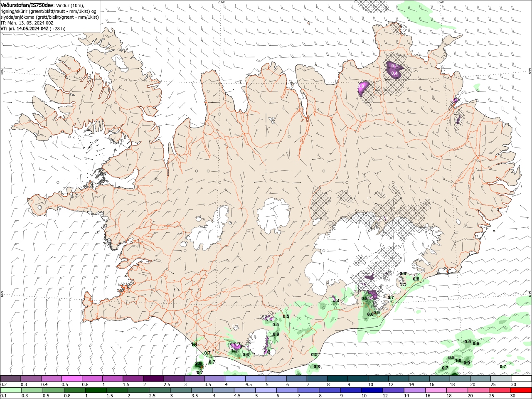The image size is (532, 399).
Task: Click upper legend swatch between 8 and 9
Action: [x=337, y=379]
